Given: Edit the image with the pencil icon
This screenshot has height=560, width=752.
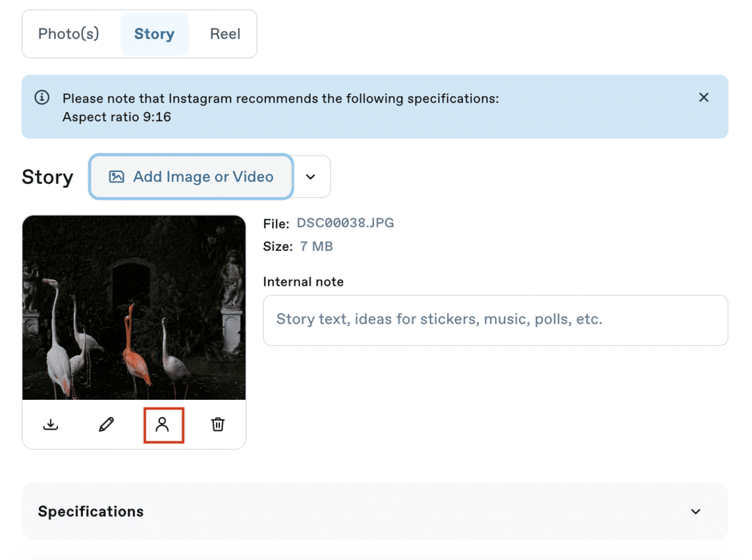Looking at the screenshot, I should pos(107,424).
